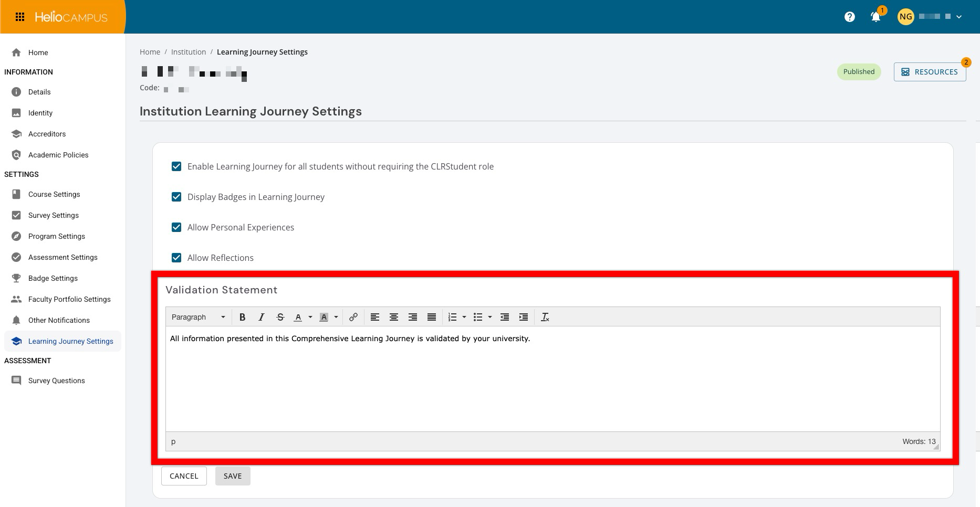Image resolution: width=980 pixels, height=507 pixels.
Task: Toggle bold formatting in the editor
Action: (242, 317)
